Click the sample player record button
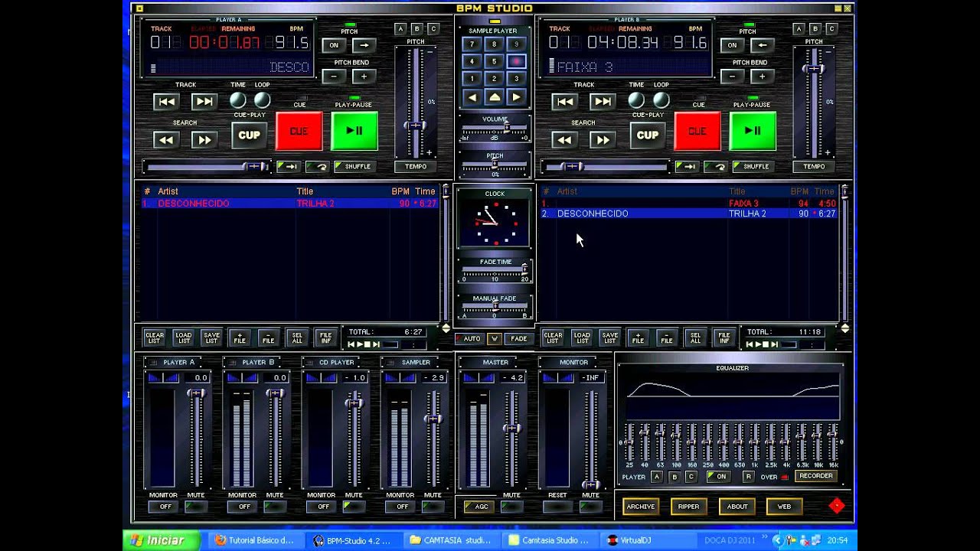The height and width of the screenshot is (551, 980). (516, 61)
